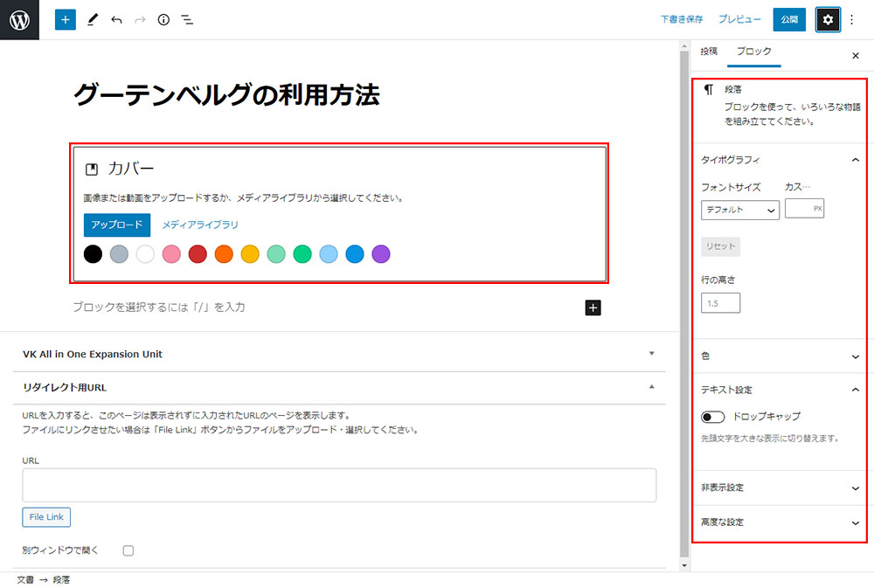The image size is (874, 588).
Task: Open the block inserter plus button
Action: 66,19
